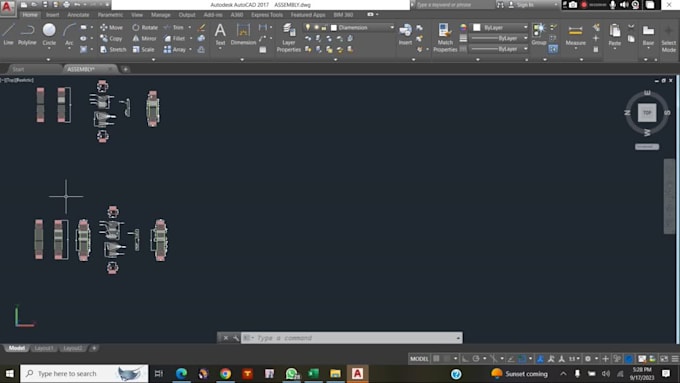This screenshot has width=680, height=383.
Task: Toggle ortho mode in status bar
Action: (x=465, y=359)
